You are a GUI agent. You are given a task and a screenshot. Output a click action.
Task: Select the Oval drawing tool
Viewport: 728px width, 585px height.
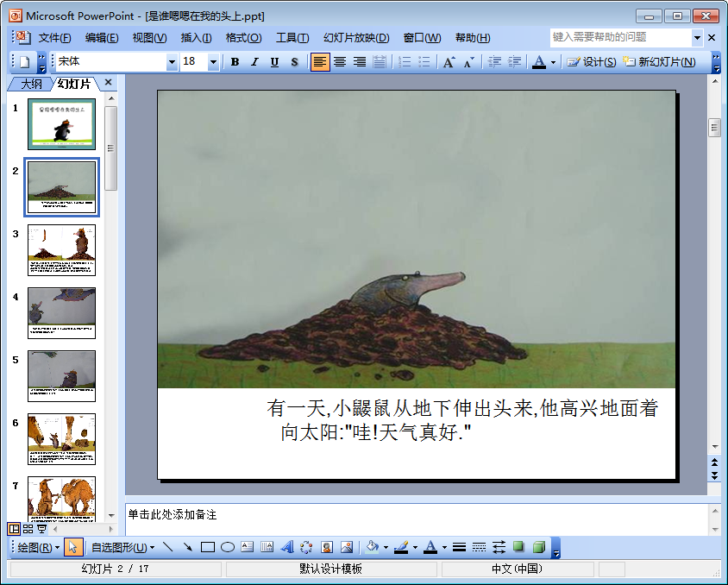click(x=228, y=547)
